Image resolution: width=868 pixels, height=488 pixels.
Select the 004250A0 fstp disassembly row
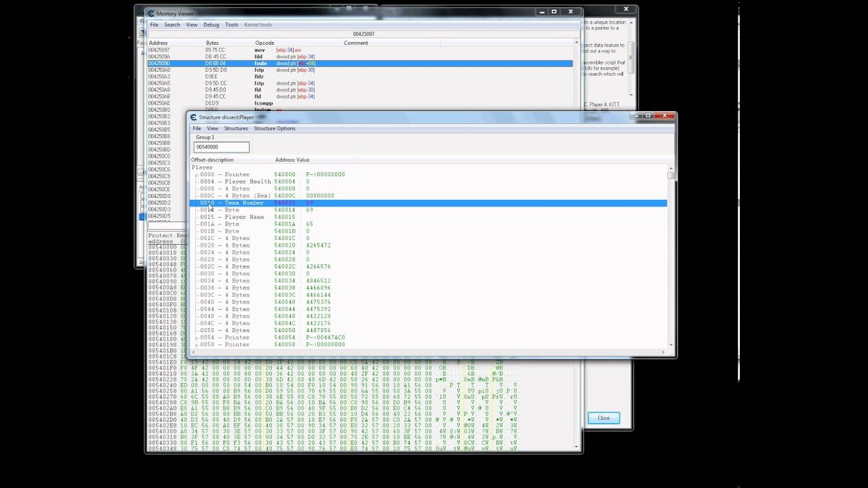360,70
